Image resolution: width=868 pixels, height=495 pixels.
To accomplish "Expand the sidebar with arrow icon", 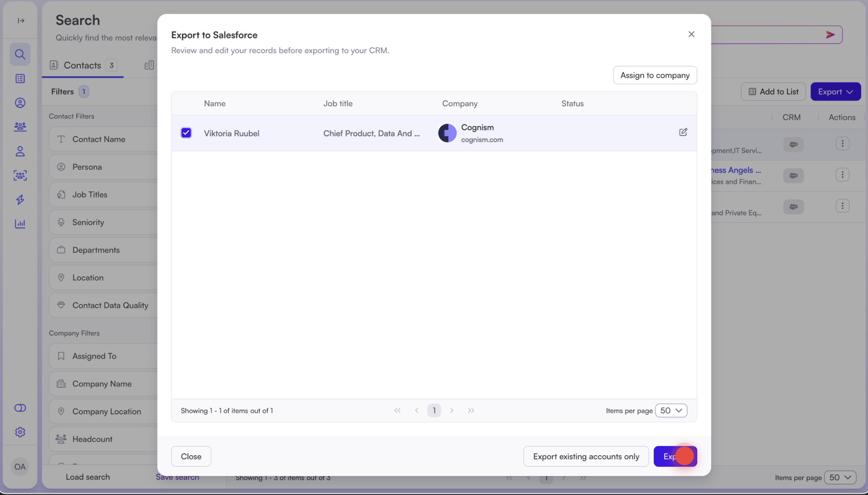I will pos(21,20).
